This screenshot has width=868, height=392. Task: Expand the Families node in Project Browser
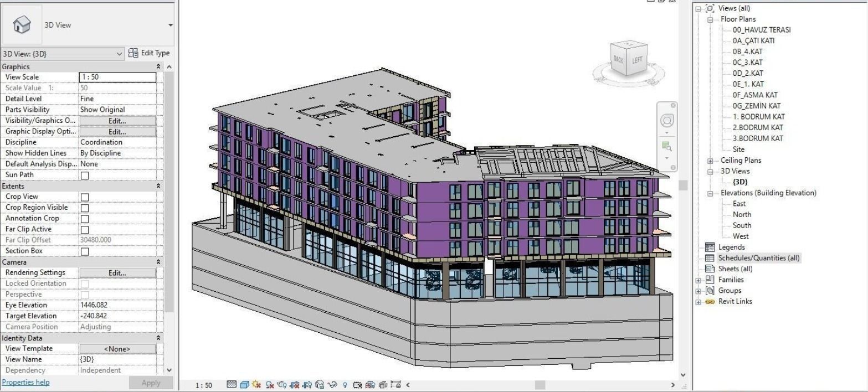698,280
